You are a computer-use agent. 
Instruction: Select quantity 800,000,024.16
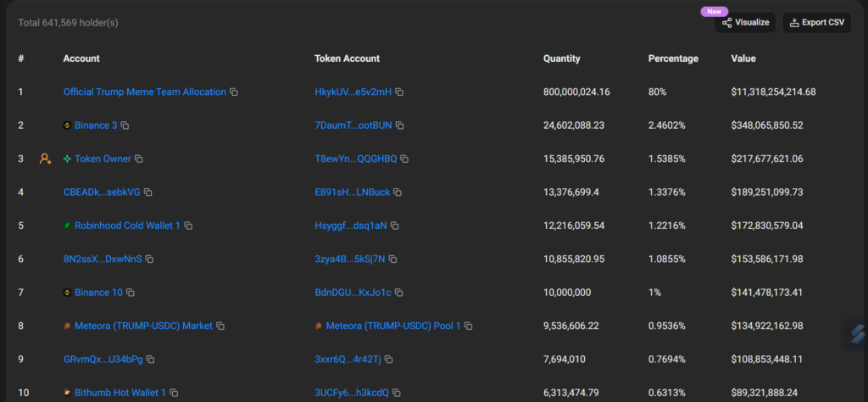576,92
